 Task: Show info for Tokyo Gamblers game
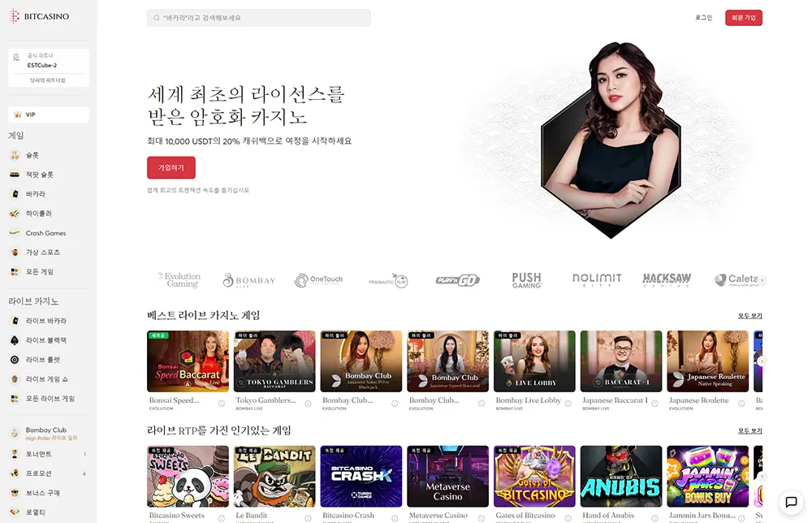tap(308, 404)
